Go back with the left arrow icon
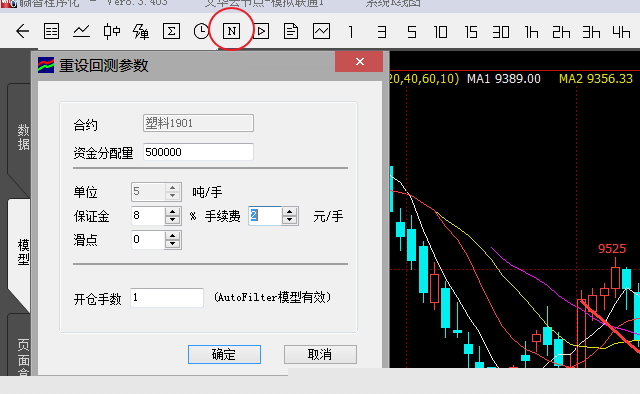Image resolution: width=640 pixels, height=394 pixels. pyautogui.click(x=22, y=31)
